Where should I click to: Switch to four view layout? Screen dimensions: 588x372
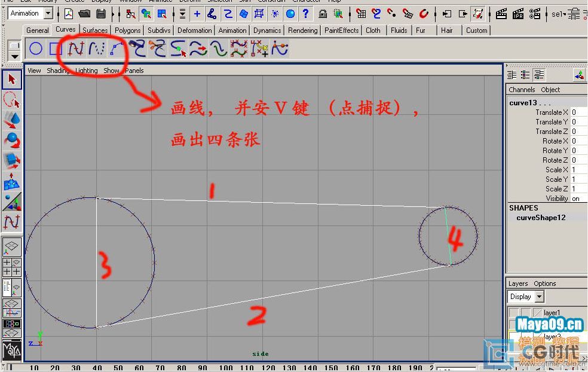pyautogui.click(x=11, y=267)
